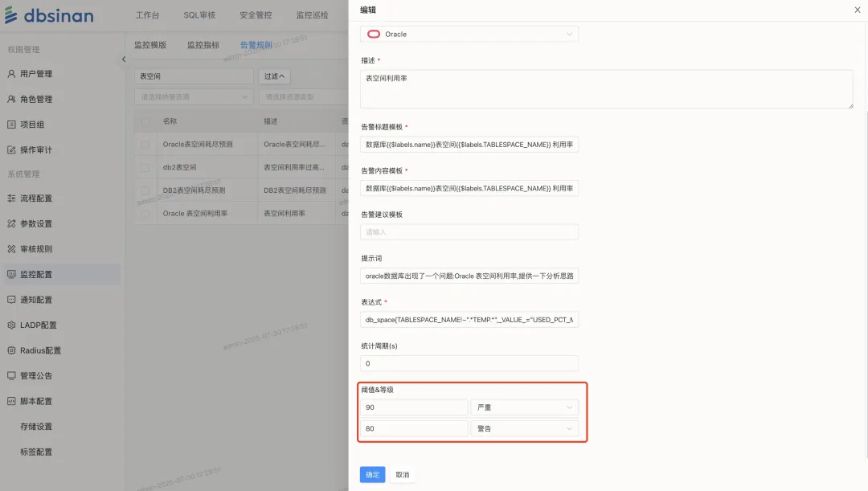Click the 确定 confirm button
Image resolution: width=868 pixels, height=491 pixels.
pos(373,474)
